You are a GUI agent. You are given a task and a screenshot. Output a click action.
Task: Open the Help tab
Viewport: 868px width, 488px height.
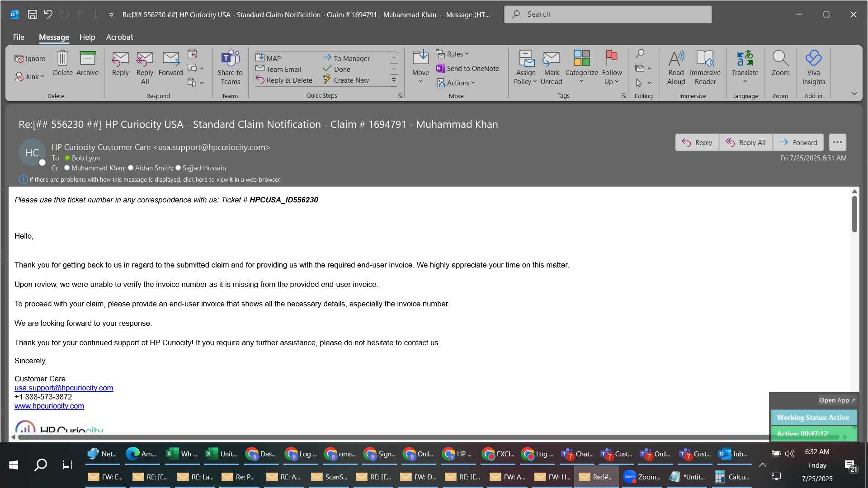87,37
